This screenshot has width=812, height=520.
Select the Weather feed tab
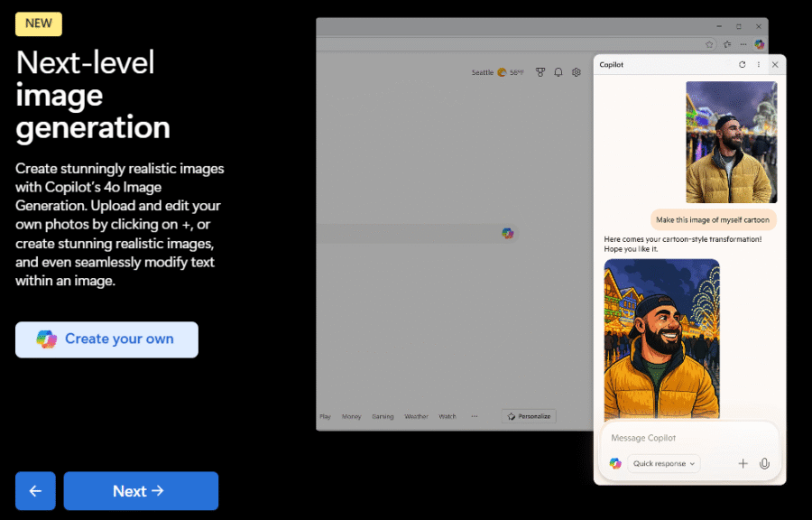416,416
